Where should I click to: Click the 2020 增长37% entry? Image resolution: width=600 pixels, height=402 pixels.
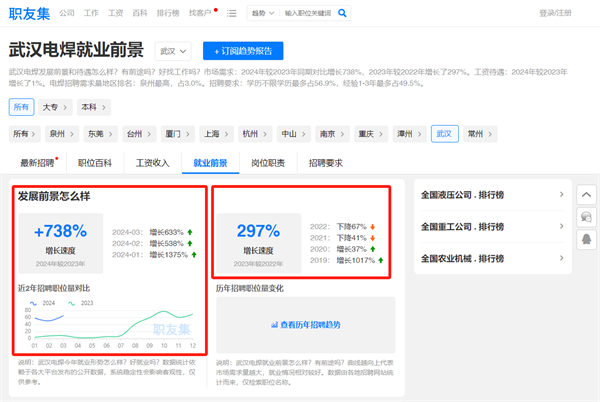pos(342,249)
